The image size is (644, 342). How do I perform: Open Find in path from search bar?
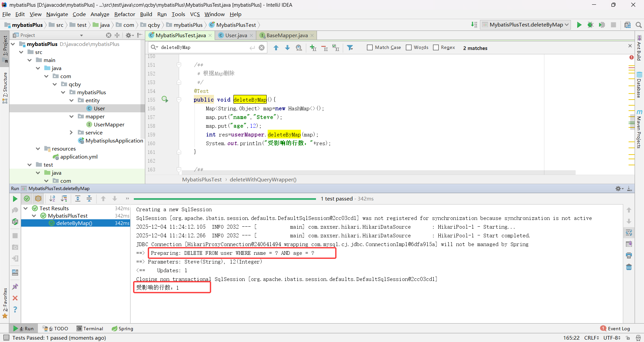(x=299, y=48)
